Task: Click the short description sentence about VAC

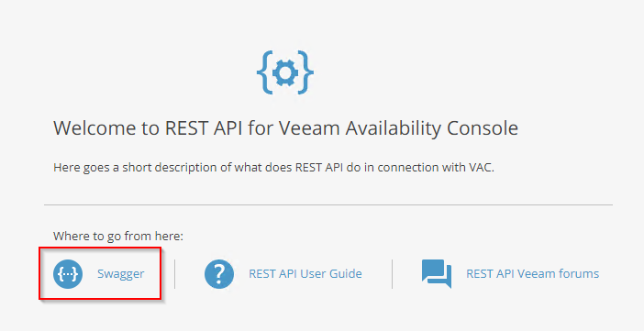Action: click(x=273, y=168)
